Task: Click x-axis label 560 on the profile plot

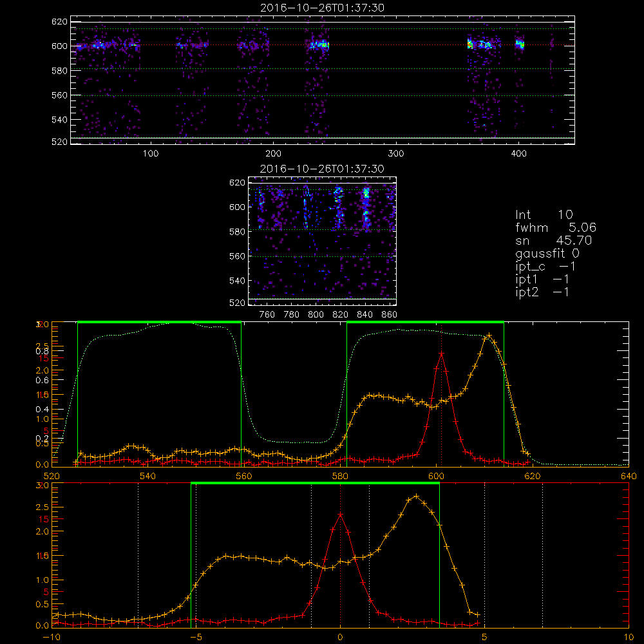Action: pyautogui.click(x=244, y=477)
